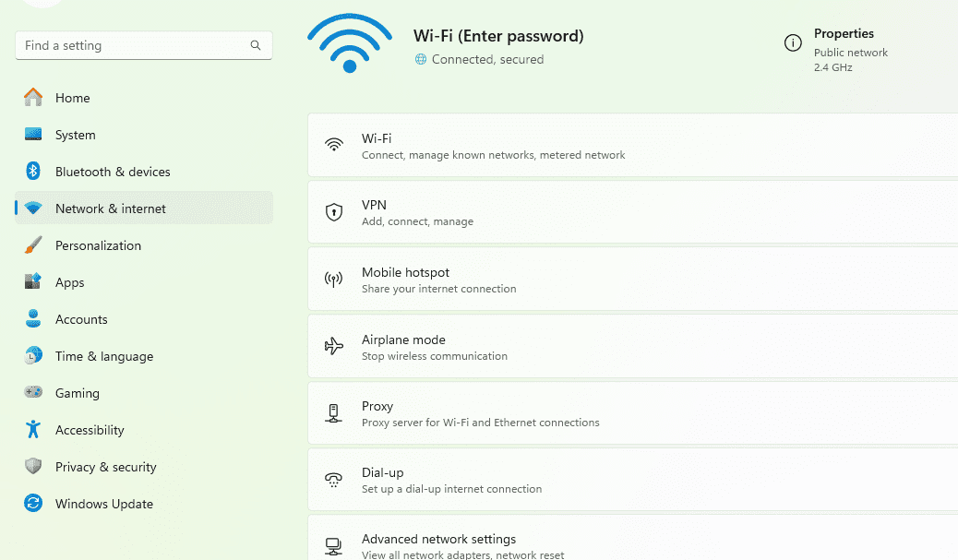
Task: Click the info icon beside Properties
Action: click(x=793, y=42)
